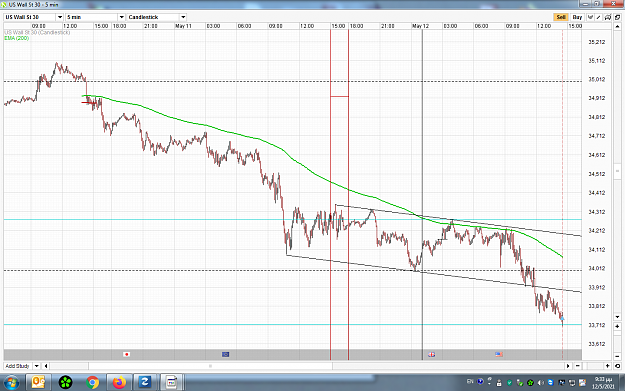Click the charting app taskbar icon
Image resolution: width=625 pixels, height=391 pixels.
[x=171, y=383]
